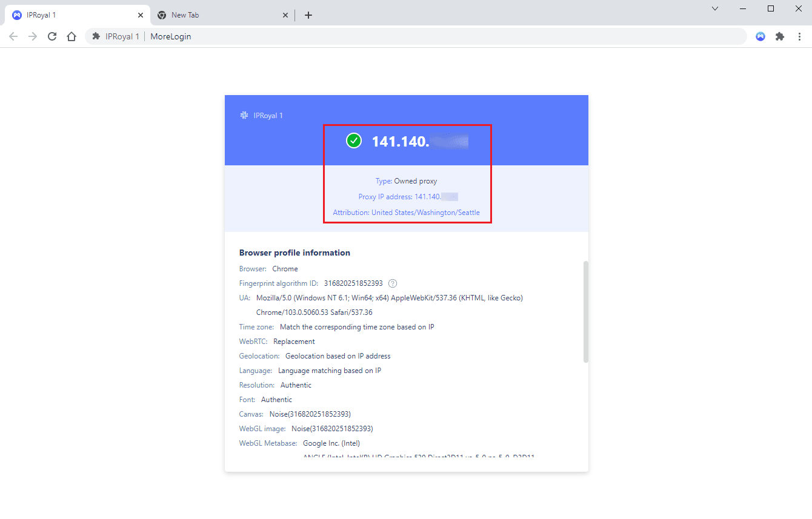
Task: Click the 'Type: Owned proxy' line
Action: coord(406,181)
